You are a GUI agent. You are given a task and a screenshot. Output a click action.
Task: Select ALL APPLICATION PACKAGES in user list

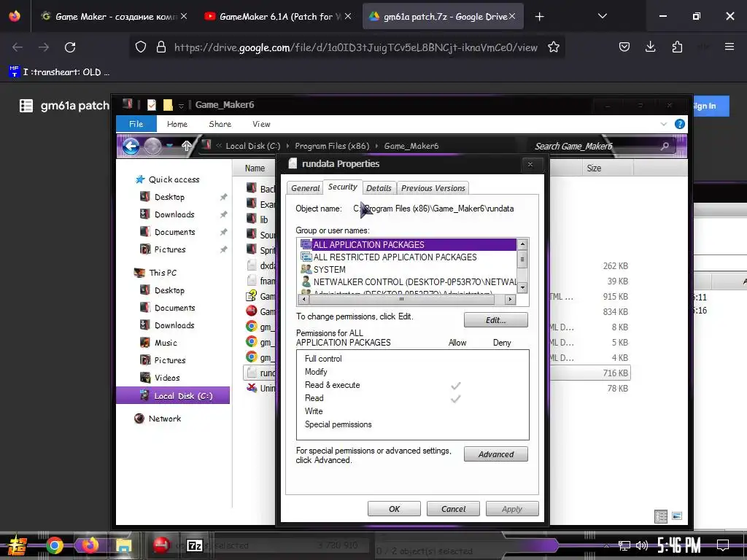click(x=408, y=245)
